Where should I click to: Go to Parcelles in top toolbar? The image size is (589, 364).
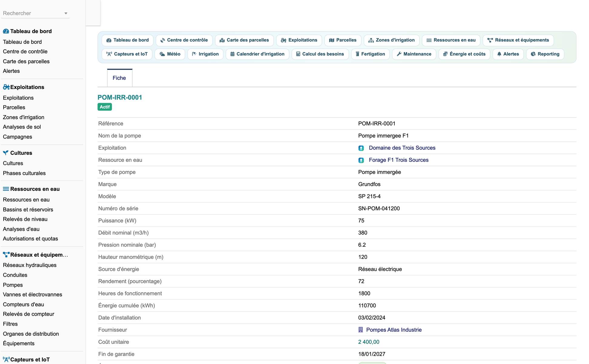coord(343,40)
